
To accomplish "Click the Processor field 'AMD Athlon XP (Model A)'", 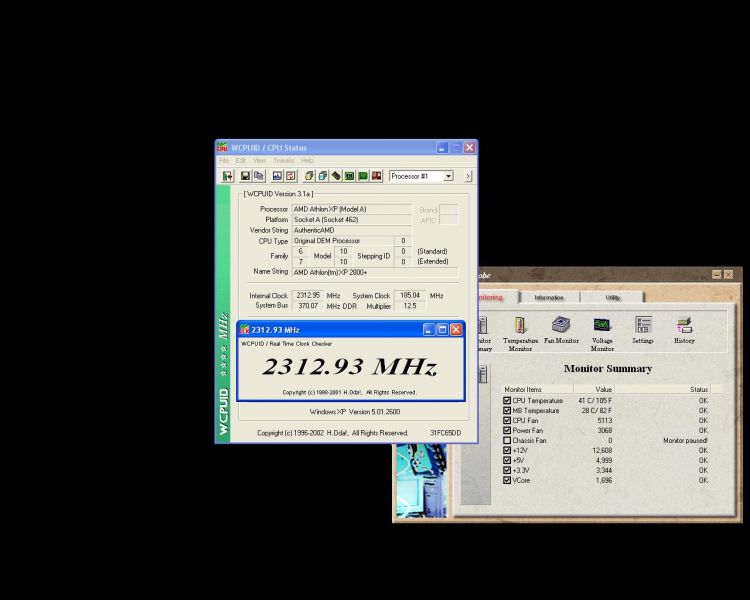I will (352, 209).
